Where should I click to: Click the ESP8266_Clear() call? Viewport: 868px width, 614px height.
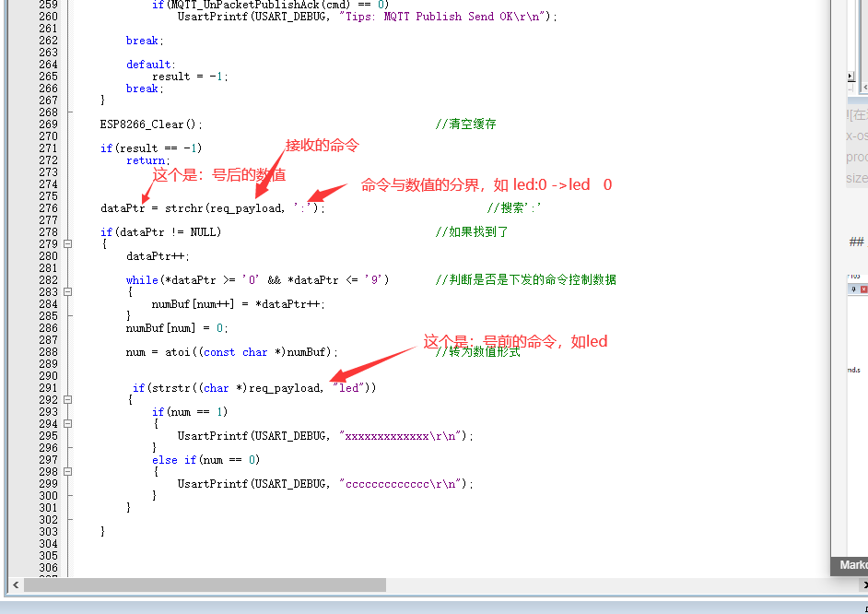click(x=151, y=124)
